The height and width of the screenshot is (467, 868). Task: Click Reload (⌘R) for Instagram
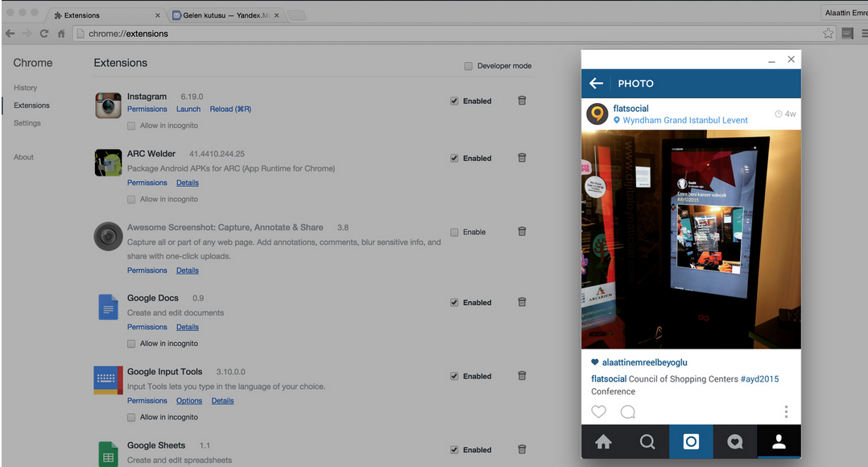(230, 109)
